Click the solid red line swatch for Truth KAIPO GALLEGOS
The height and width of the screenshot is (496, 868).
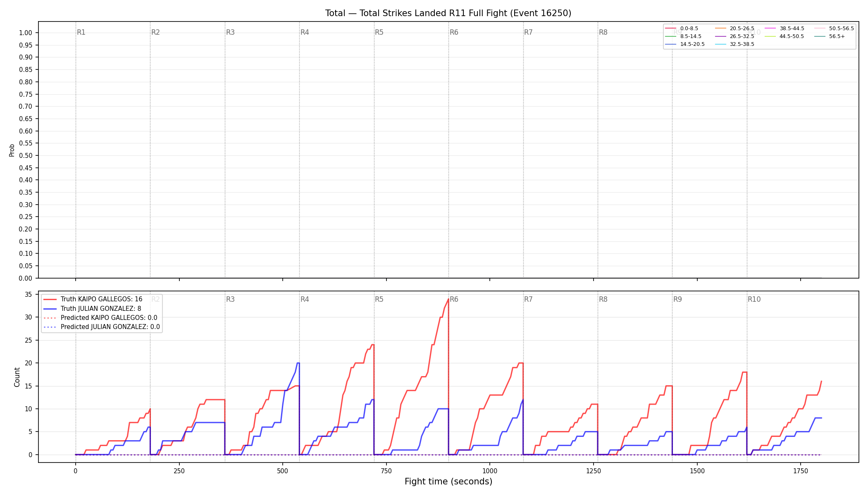50,299
